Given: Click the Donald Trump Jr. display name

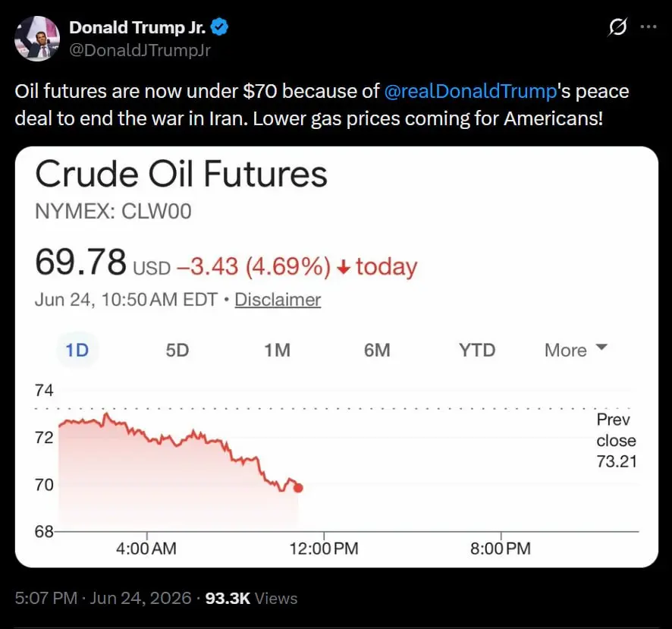Looking at the screenshot, I should coord(137,27).
